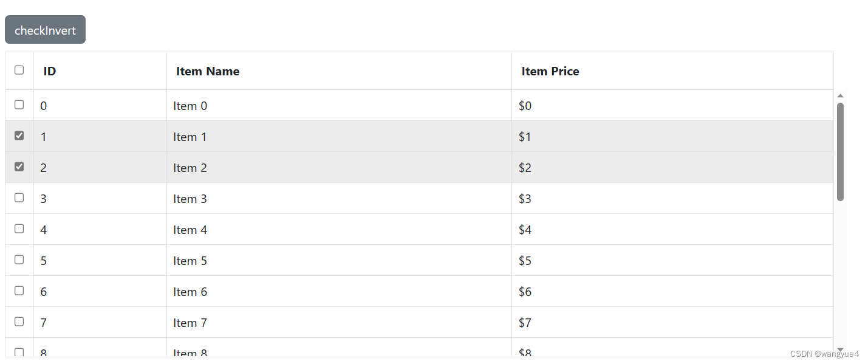
Task: Click the CSDN @wangyue4 watermark link
Action: click(825, 353)
